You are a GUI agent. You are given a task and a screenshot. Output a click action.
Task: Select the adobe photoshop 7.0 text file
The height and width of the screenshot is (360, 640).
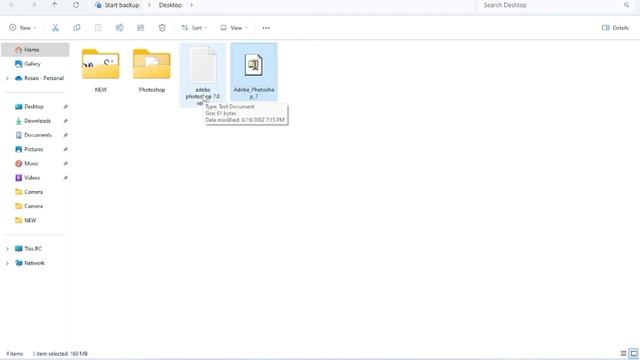[x=203, y=75]
